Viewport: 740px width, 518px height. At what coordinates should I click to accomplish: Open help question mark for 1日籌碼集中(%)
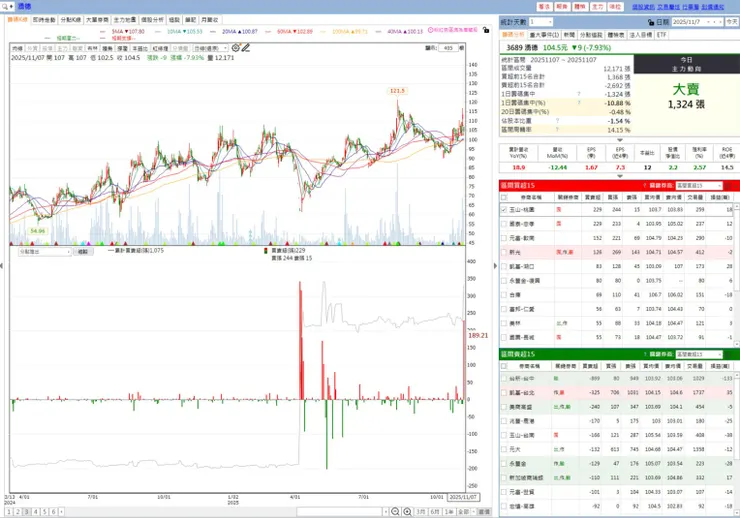579,103
